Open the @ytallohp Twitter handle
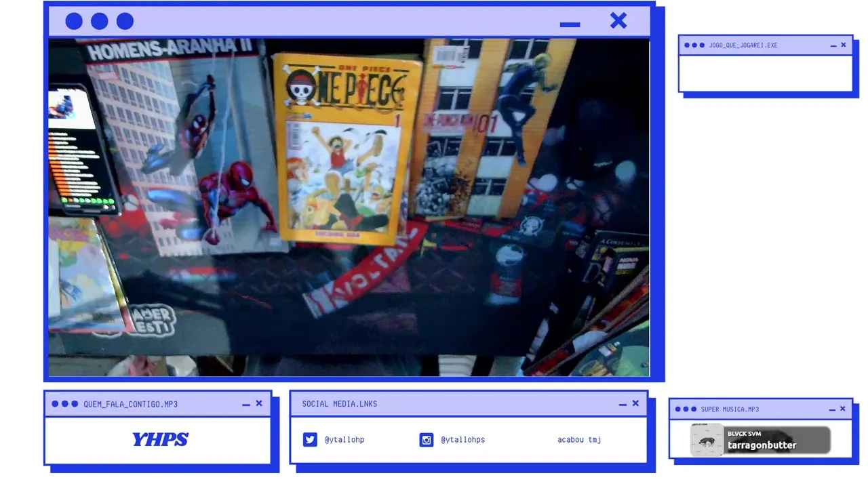Viewport: 868px width, 488px height. [344, 440]
